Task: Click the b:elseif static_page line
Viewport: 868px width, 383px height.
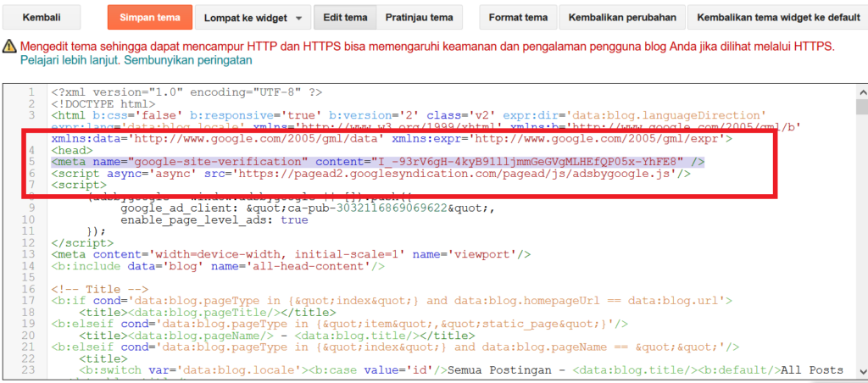Action: pyautogui.click(x=340, y=324)
